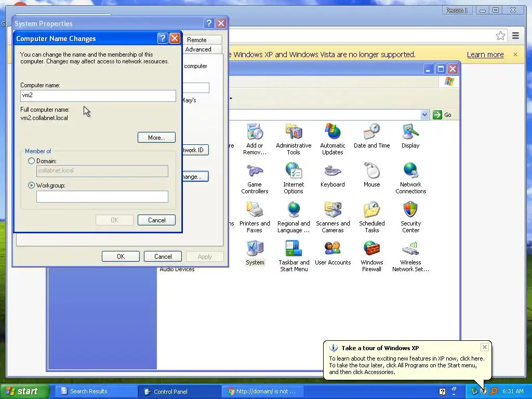Dismiss the Chrome unsupported warning bar
Screen dimensions: 532x399
[x=515, y=54]
